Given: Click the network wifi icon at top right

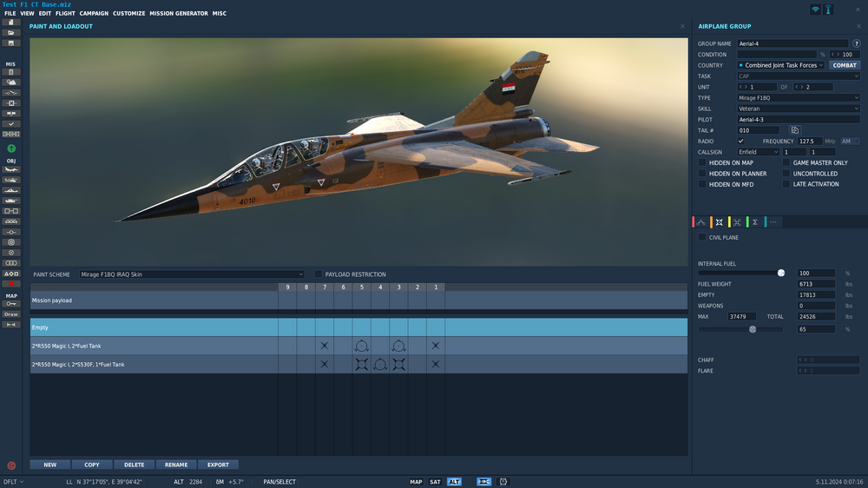Looking at the screenshot, I should pyautogui.click(x=815, y=10).
